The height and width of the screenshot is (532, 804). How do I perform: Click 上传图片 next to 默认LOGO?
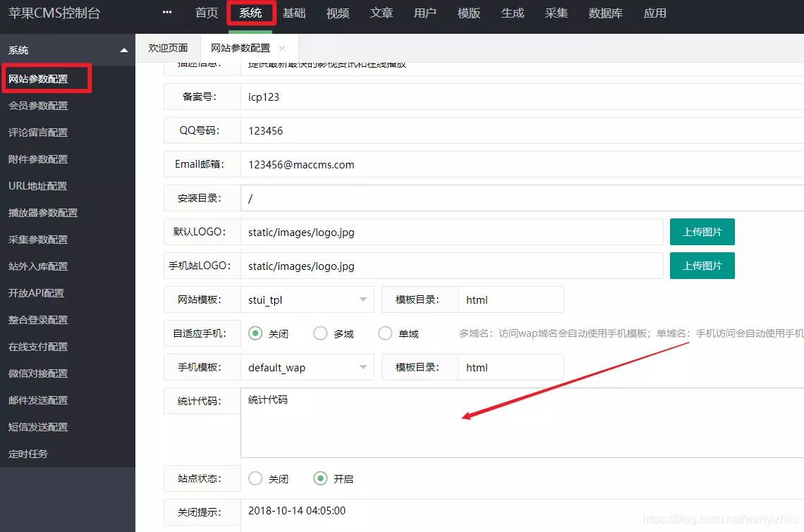[702, 232]
